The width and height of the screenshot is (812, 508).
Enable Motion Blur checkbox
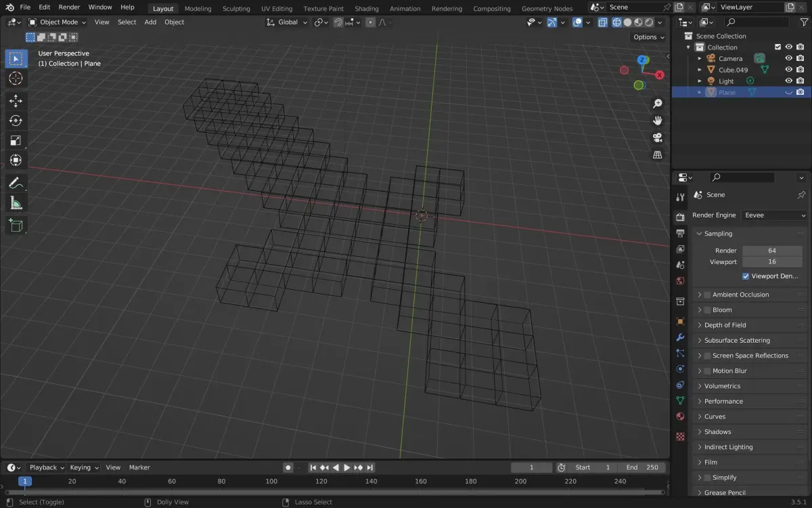707,371
